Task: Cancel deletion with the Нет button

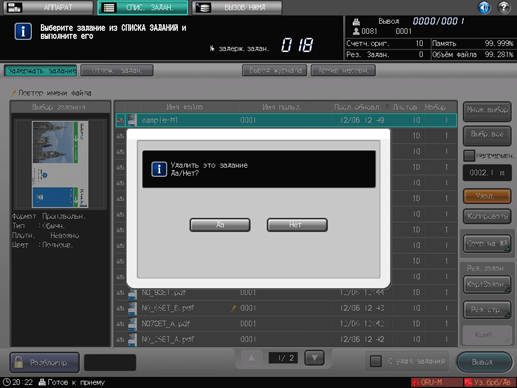Action: click(x=297, y=225)
